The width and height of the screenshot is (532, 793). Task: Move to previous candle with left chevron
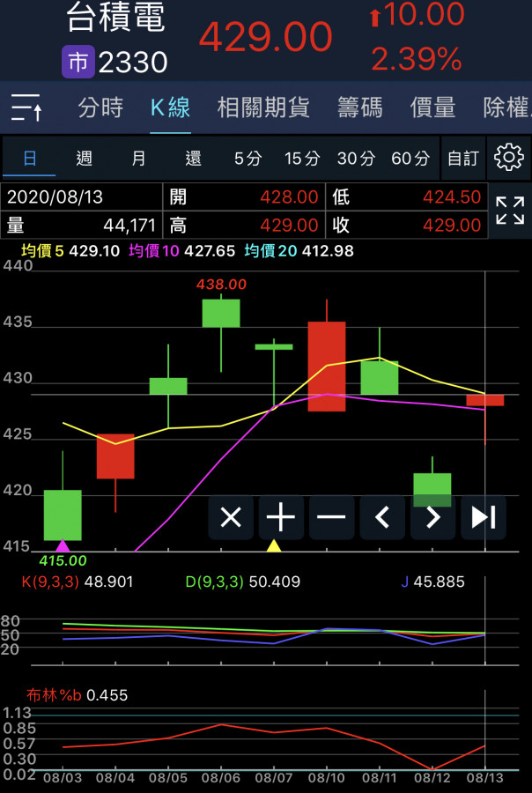pyautogui.click(x=382, y=517)
